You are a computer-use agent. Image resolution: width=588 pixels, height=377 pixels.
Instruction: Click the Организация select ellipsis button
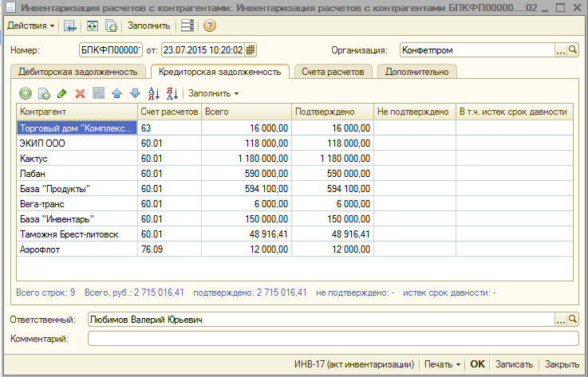(x=560, y=50)
